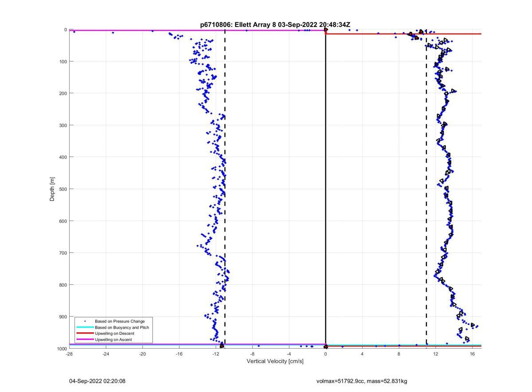Click legend entry 'Upwelling on Descent'
Image resolution: width=532 pixels, height=392 pixels.
point(114,334)
